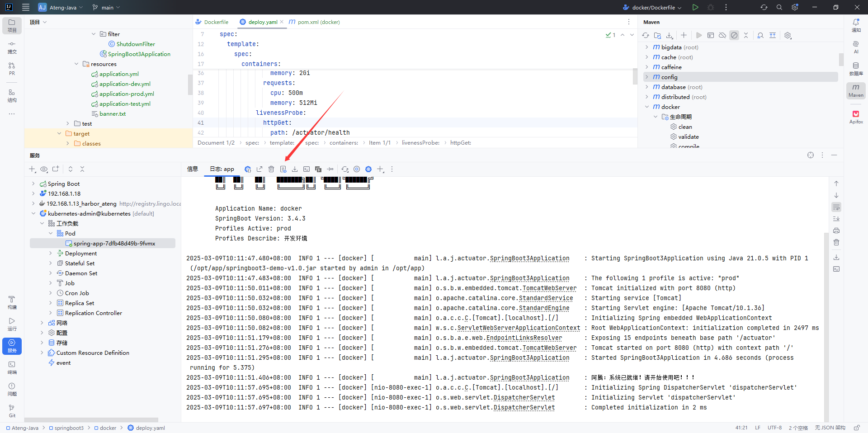Expand the bigdata Maven module
Viewport: 868px width, 433px height.
(x=647, y=47)
